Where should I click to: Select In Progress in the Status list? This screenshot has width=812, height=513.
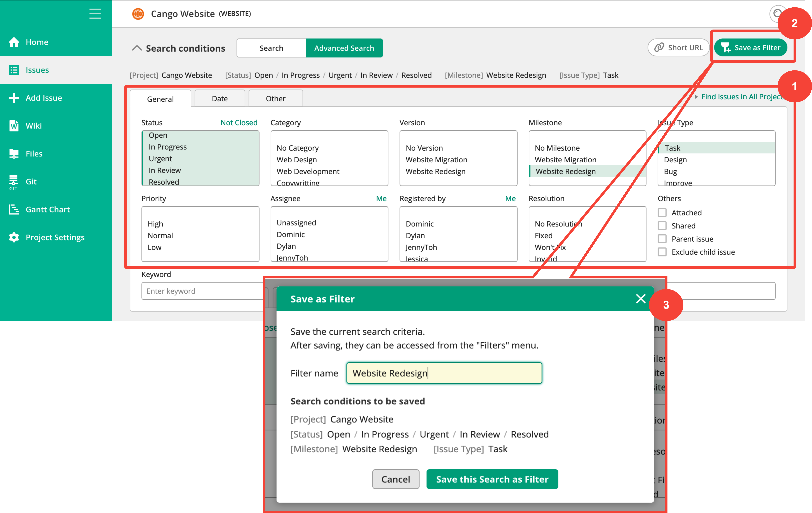201,147
